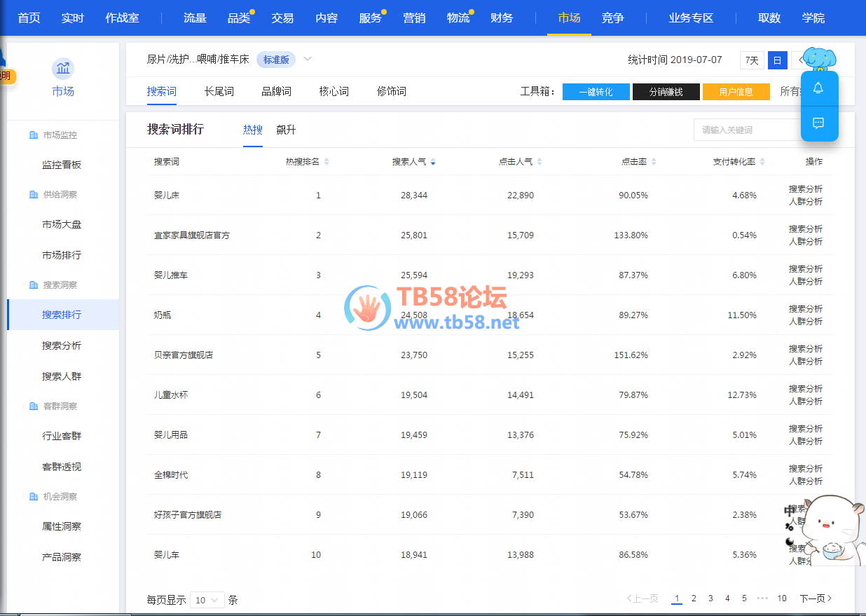The image size is (866, 616).
Task: Sort by 搜索人气 column arrow
Action: coord(433,162)
